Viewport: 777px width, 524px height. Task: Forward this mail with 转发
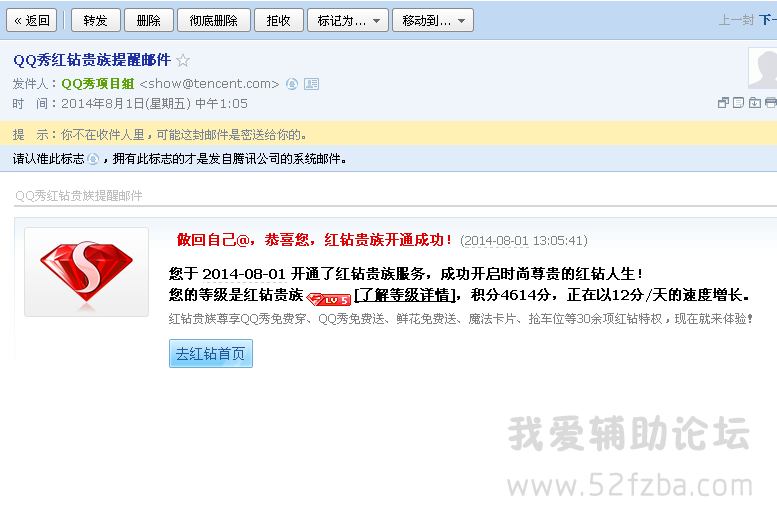coord(96,20)
